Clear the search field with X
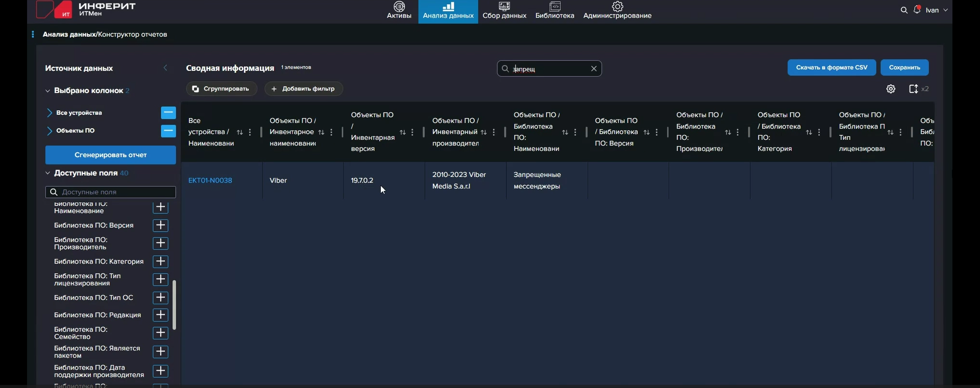The height and width of the screenshot is (388, 980). pyautogui.click(x=594, y=68)
